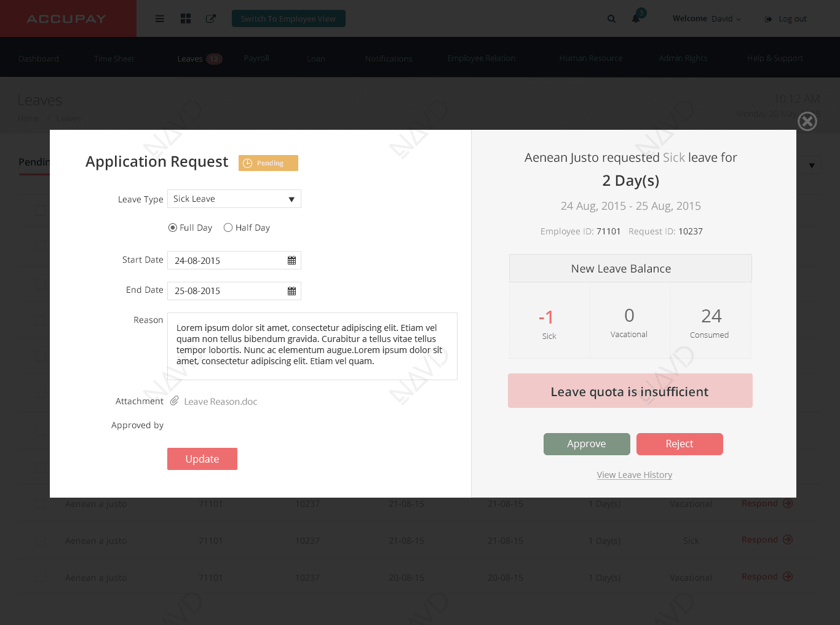Image resolution: width=840 pixels, height=625 pixels.
Task: Click the -1 Sick balance value
Action: (546, 317)
